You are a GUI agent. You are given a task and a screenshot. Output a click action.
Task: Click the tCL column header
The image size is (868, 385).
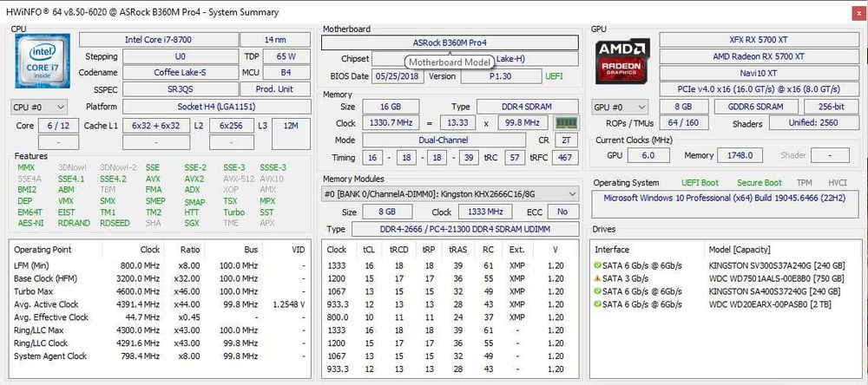point(369,250)
